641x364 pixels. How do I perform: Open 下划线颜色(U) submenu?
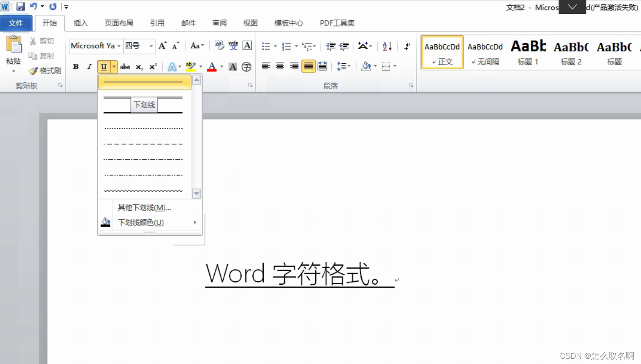[x=150, y=222]
